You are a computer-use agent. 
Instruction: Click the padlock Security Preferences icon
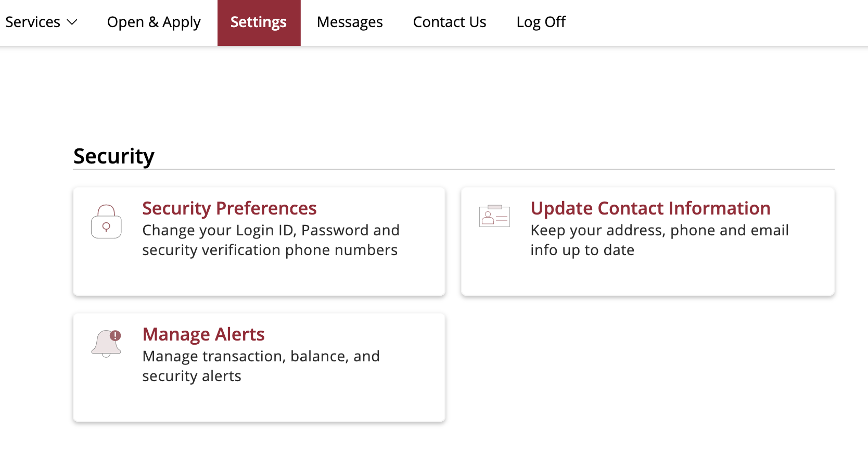tap(106, 221)
